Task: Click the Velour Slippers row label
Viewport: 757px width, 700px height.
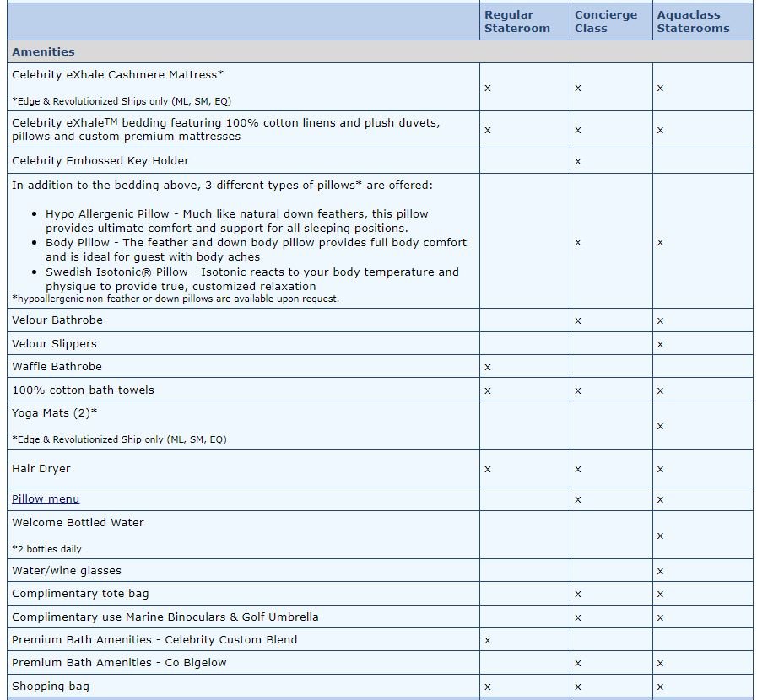Action: coord(54,343)
